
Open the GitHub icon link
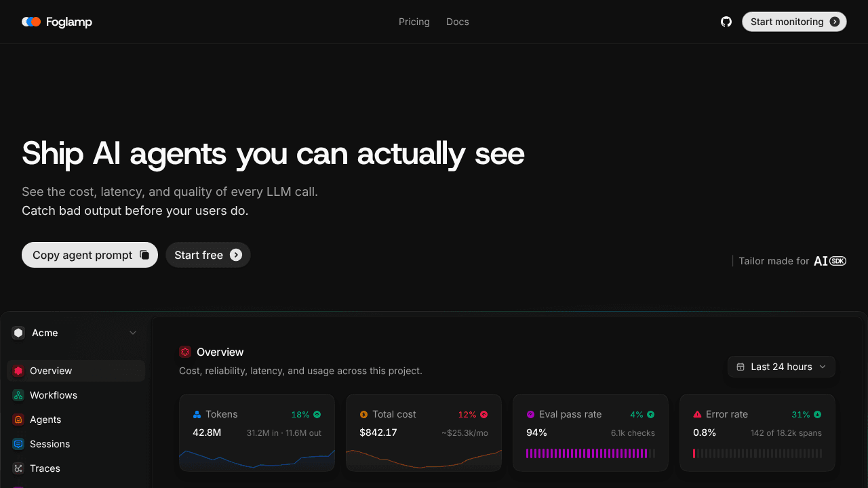726,22
